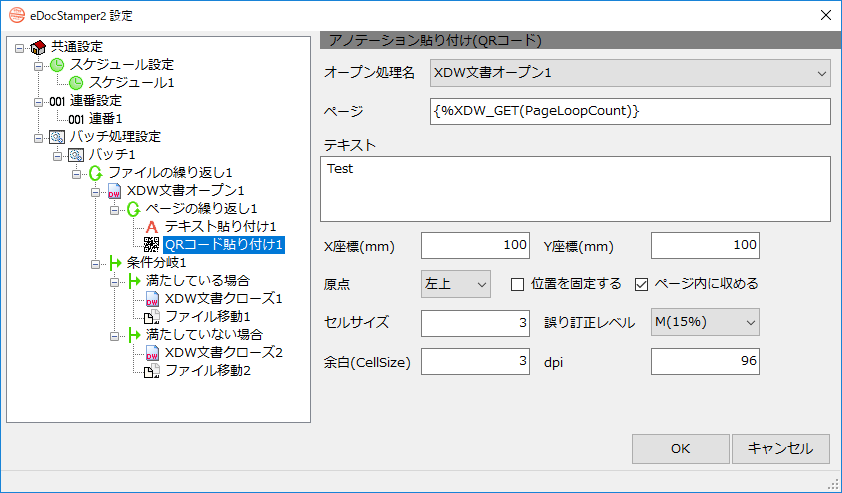Select the XDW文書クローズ2 tree item
This screenshot has height=493, width=842.
(223, 353)
